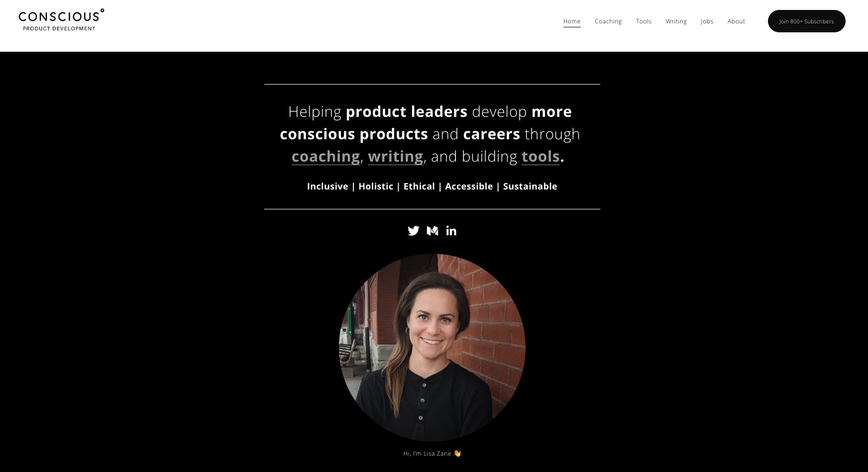Image resolution: width=868 pixels, height=472 pixels.
Task: Open the Writing navigation link
Action: tap(676, 21)
